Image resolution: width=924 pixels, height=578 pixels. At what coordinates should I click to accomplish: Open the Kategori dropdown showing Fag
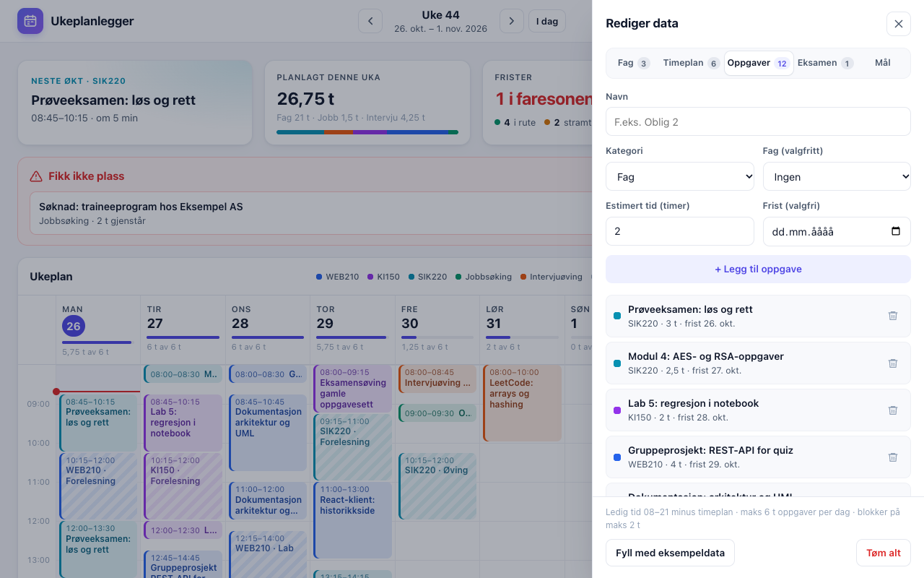[x=680, y=176]
